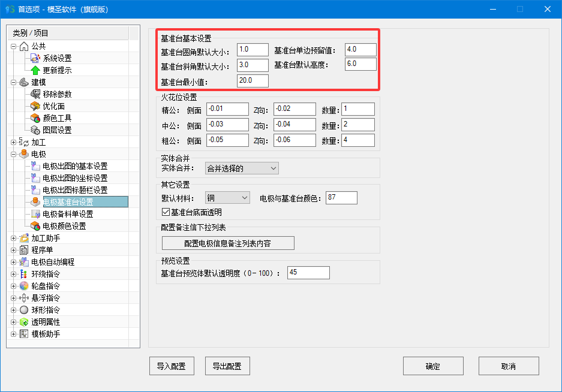The image size is (562, 392).
Task: Open the 实体合并 dropdown
Action: pyautogui.click(x=242, y=168)
